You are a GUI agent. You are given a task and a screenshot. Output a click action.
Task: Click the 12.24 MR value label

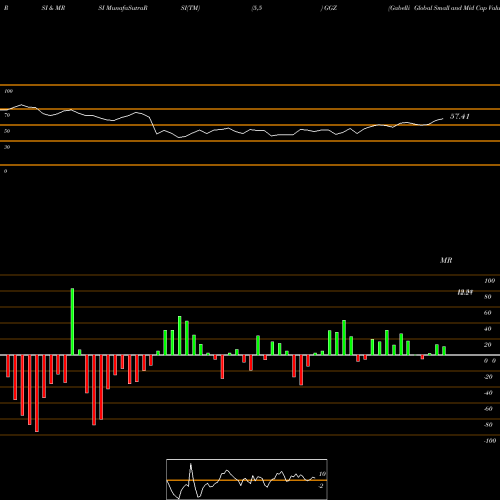tap(465, 292)
